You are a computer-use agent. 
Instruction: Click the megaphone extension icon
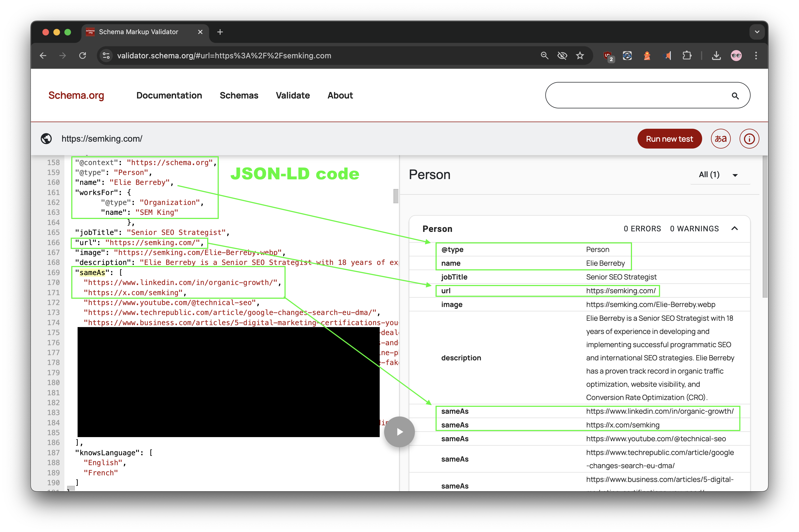click(x=667, y=56)
